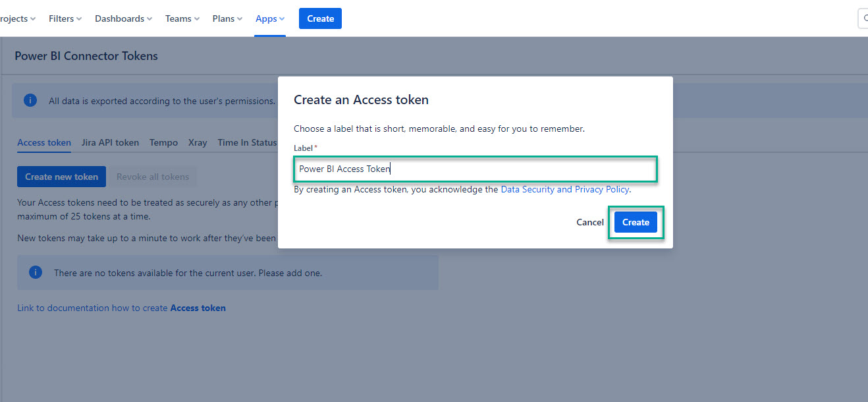Open the Xray tab
Screen dimensions: 868x402
click(x=198, y=142)
